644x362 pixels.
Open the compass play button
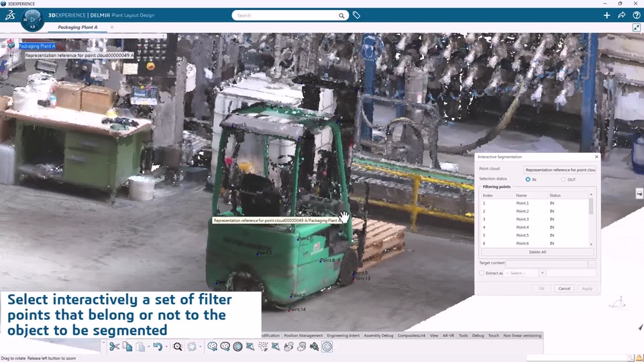(x=32, y=19)
